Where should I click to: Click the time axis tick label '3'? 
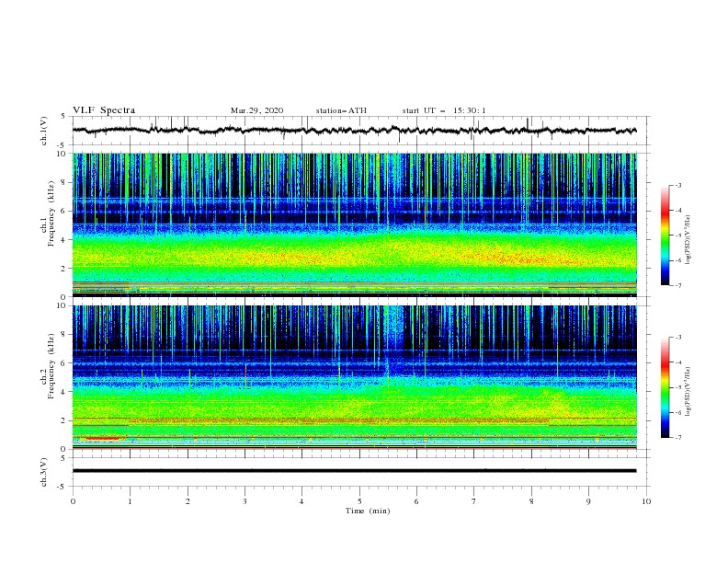(x=245, y=501)
